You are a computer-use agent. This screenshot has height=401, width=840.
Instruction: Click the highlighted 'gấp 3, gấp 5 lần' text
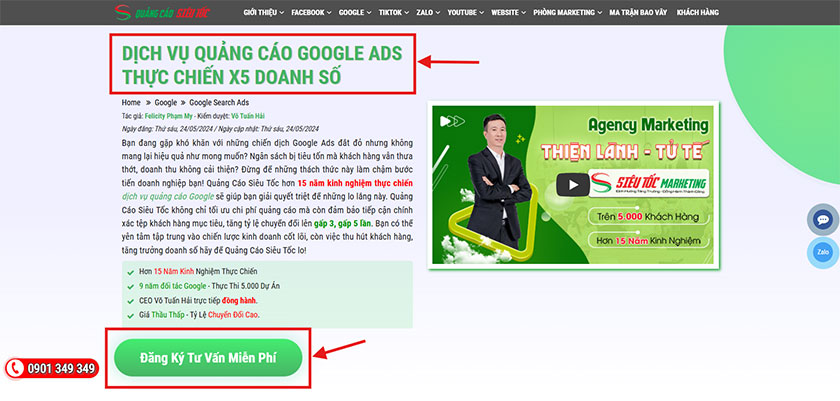tap(343, 223)
